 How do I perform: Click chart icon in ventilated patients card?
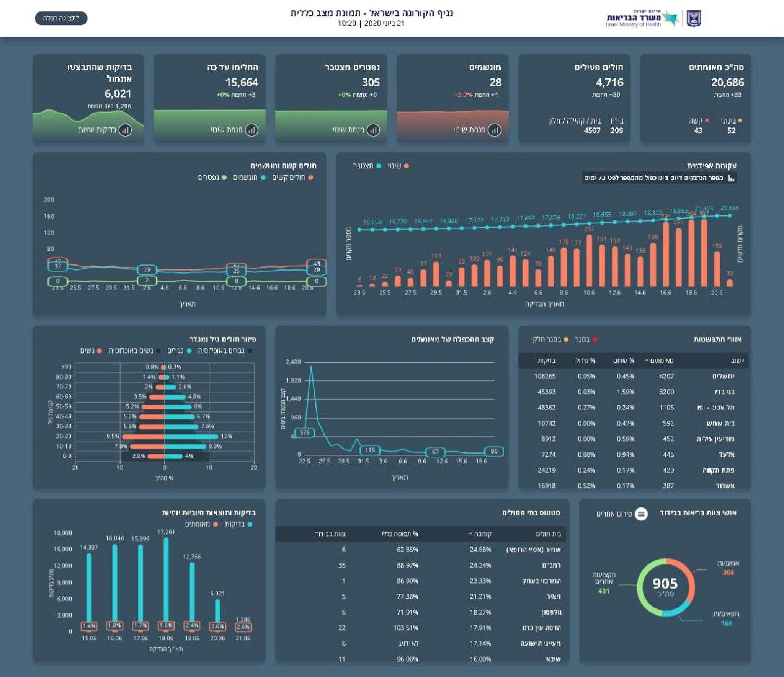(494, 130)
